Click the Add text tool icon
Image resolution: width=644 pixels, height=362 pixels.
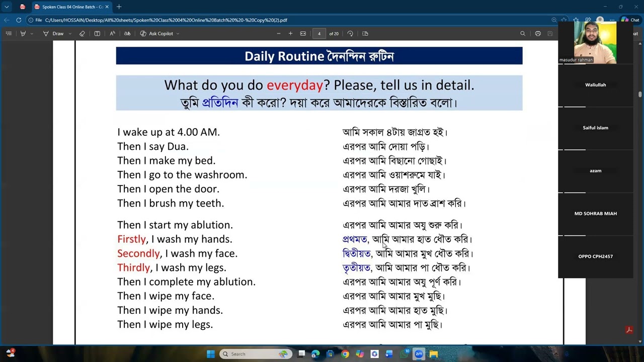[x=97, y=34]
